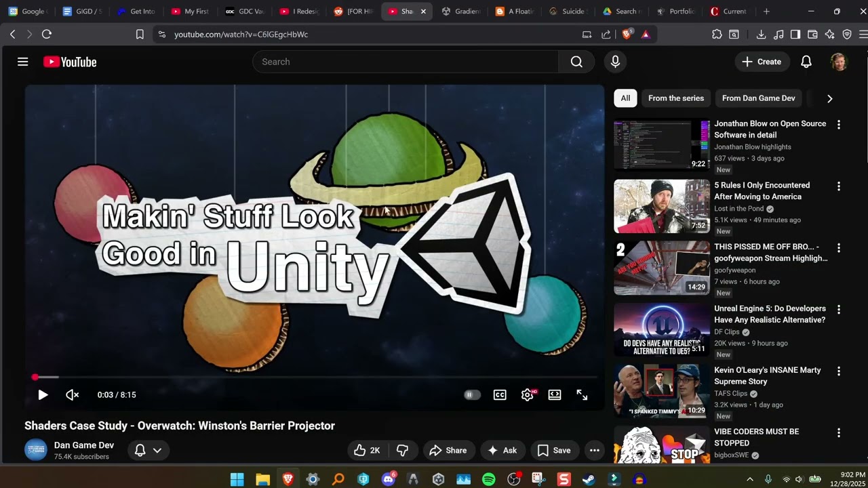Open video player settings gear

pyautogui.click(x=528, y=394)
